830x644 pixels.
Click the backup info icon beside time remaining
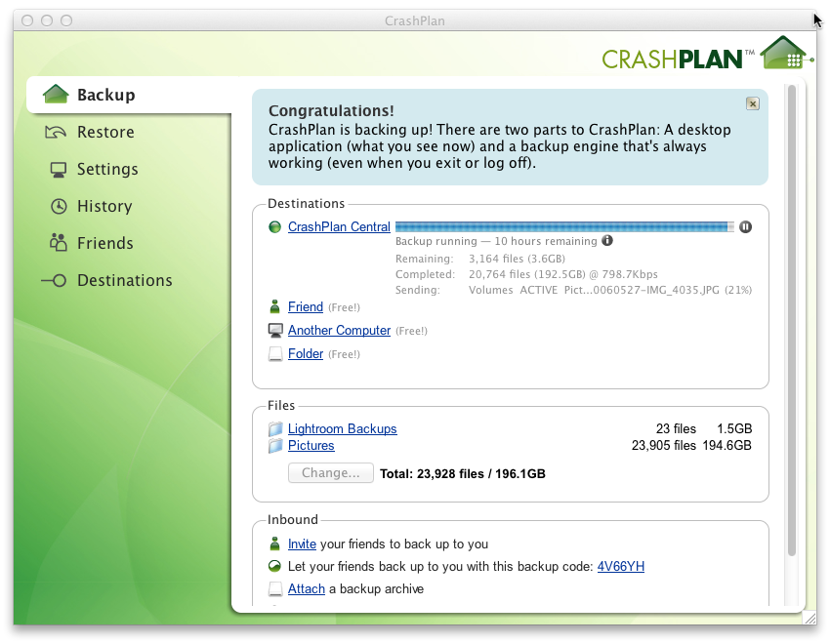coord(607,241)
